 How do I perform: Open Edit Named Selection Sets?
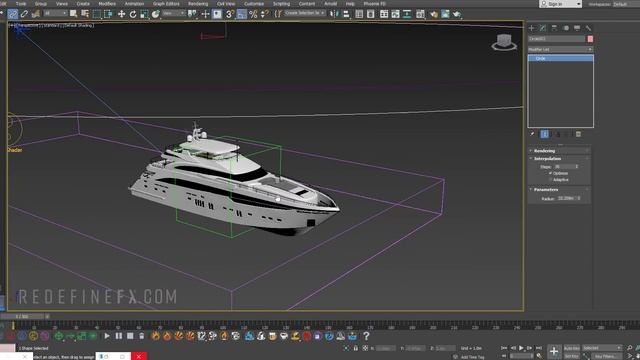click(278, 14)
